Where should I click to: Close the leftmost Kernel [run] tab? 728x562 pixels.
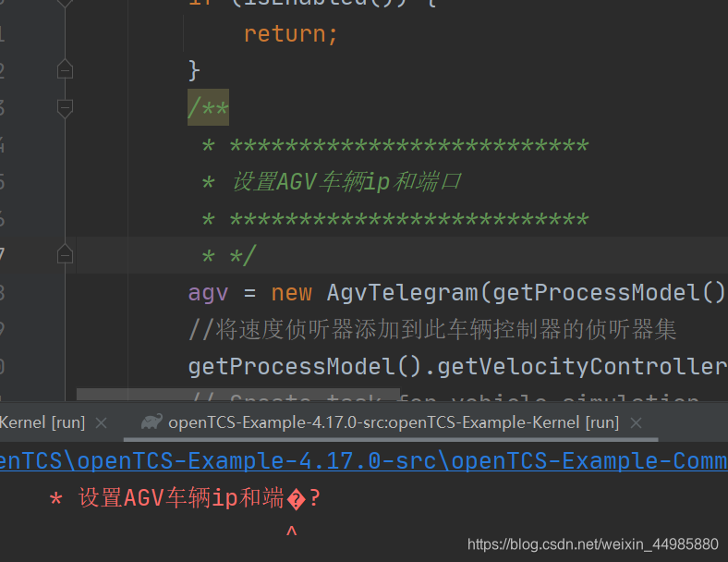click(x=102, y=422)
